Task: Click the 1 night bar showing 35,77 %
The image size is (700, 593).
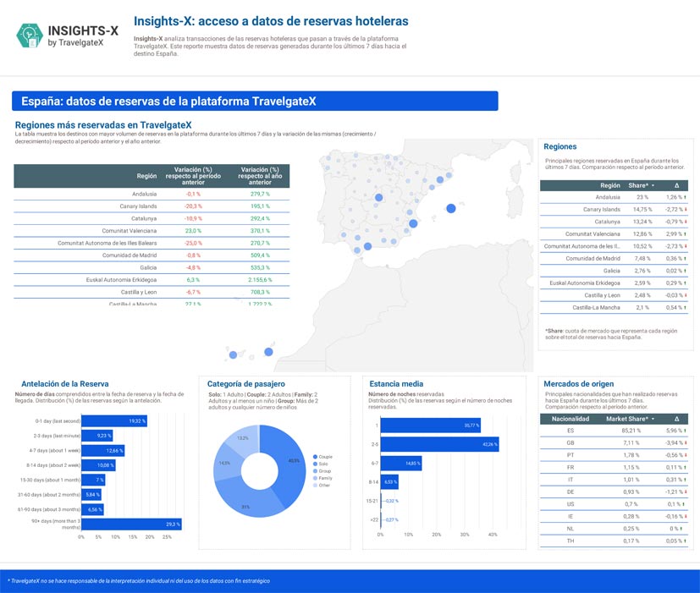Action: [x=431, y=426]
